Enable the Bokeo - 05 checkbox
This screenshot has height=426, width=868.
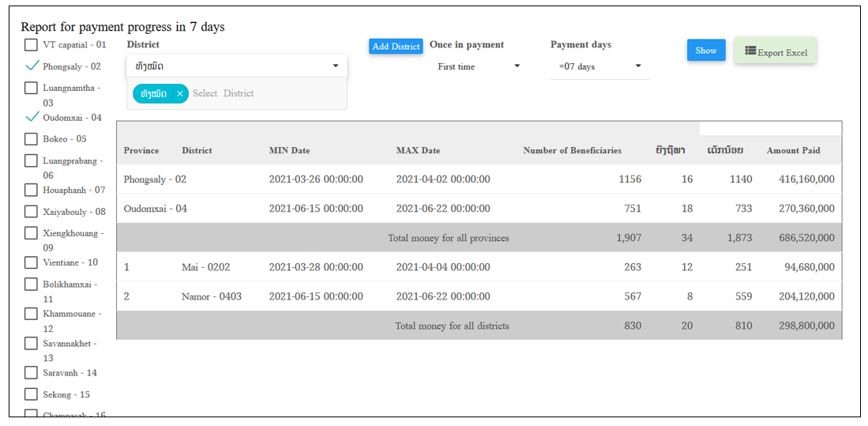[x=31, y=139]
